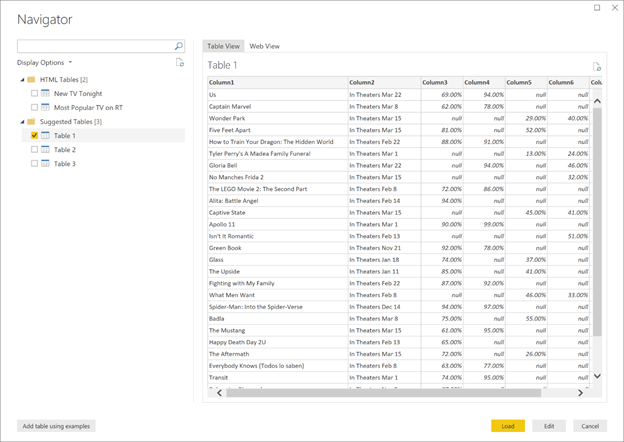624x442 pixels.
Task: Click the refresh icon beside Display Options
Action: 180,62
